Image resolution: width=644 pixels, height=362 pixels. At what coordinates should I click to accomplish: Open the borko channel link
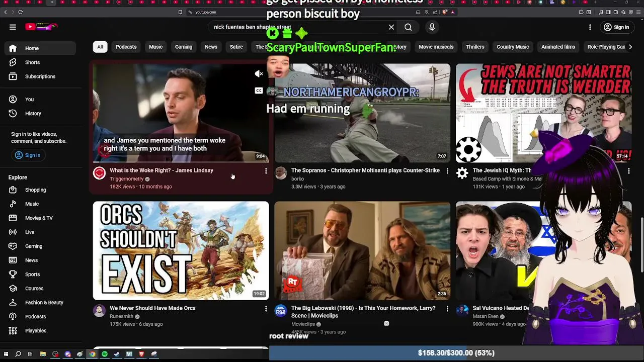click(x=297, y=179)
